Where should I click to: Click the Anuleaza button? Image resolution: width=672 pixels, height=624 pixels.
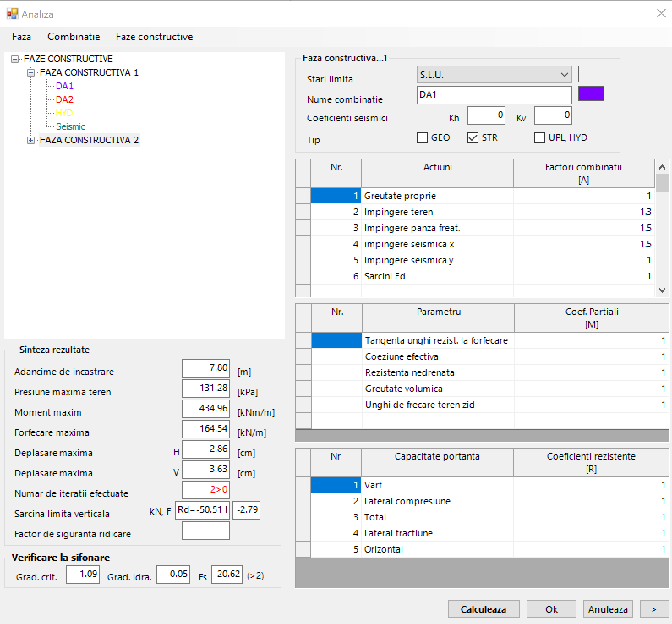point(608,609)
